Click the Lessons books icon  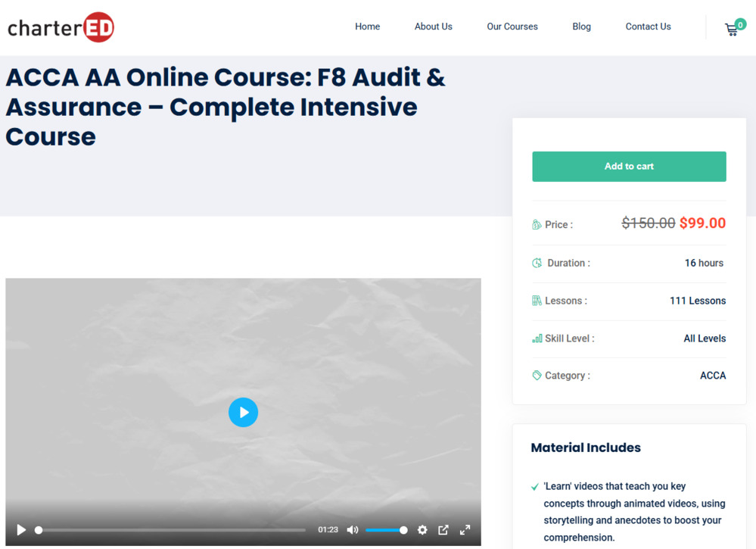click(537, 301)
